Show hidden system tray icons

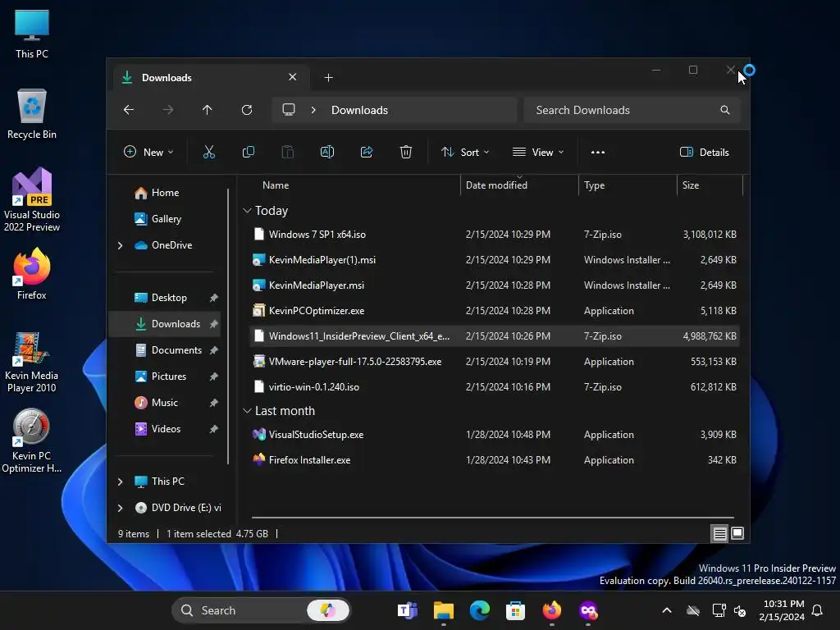[x=667, y=610]
